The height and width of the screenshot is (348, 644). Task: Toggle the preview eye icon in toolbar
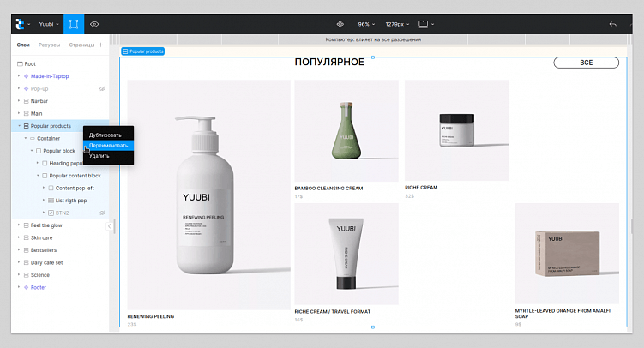coord(94,24)
